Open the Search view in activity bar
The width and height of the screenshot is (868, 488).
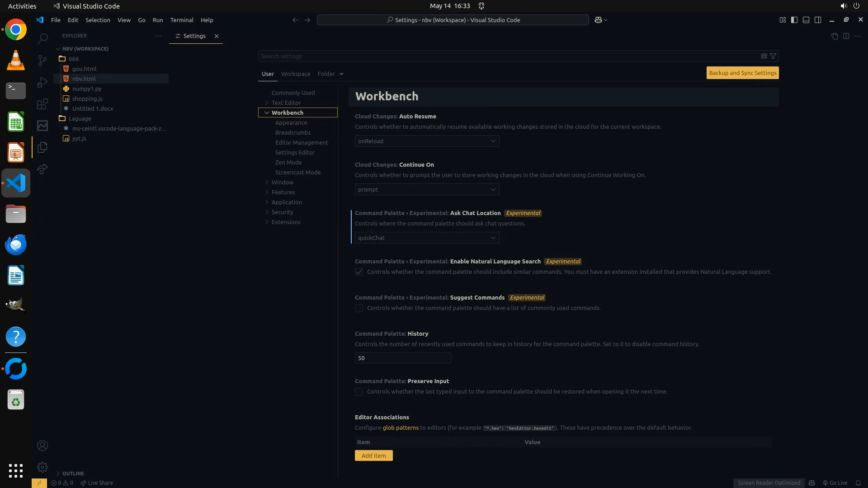tap(42, 38)
